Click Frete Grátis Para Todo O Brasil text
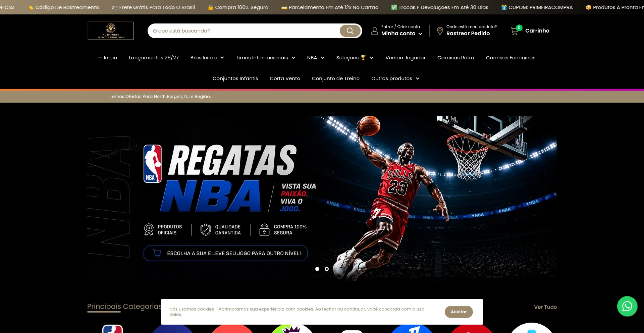 pos(157,7)
